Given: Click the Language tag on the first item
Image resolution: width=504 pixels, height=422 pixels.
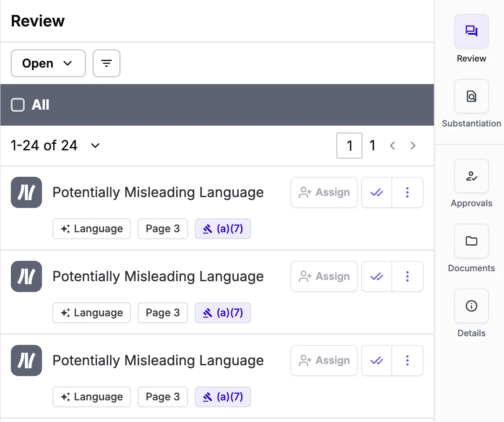Looking at the screenshot, I should click(92, 229).
